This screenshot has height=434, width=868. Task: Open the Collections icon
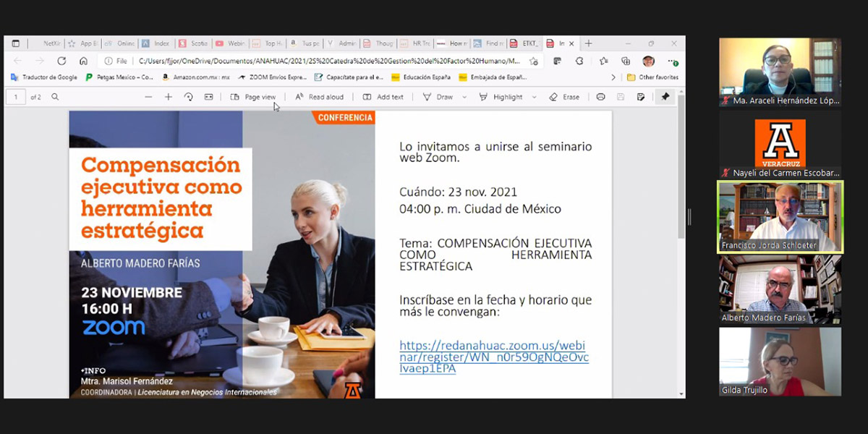pyautogui.click(x=626, y=61)
